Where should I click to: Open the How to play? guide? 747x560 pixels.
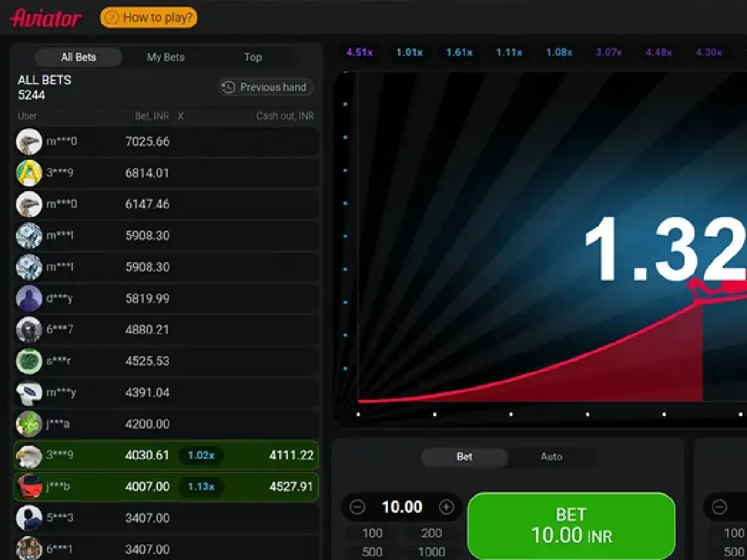pos(149,17)
